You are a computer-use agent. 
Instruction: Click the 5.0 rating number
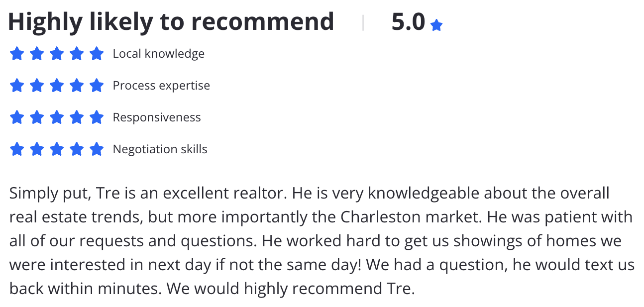408,22
